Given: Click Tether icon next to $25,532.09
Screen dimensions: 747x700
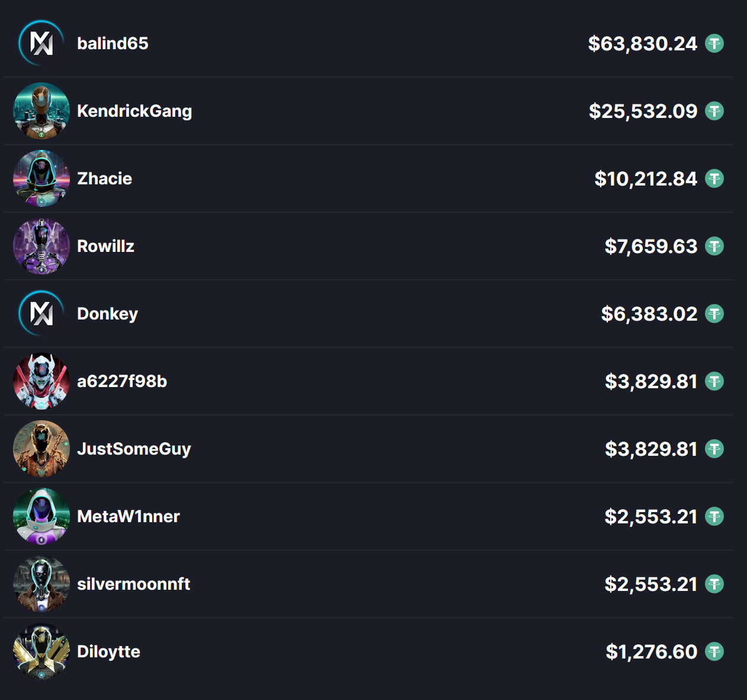Looking at the screenshot, I should pos(714,111).
